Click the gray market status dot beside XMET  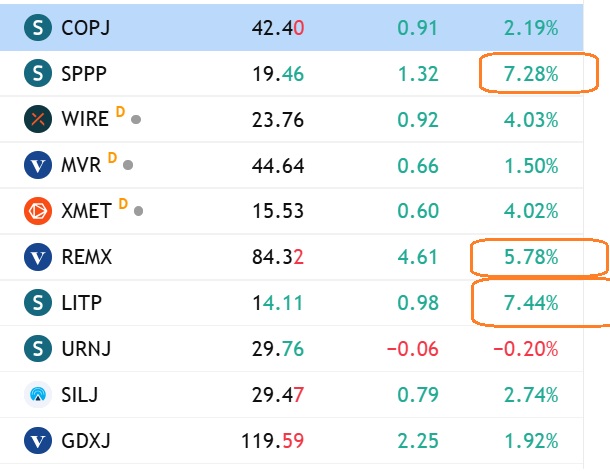[138, 211]
